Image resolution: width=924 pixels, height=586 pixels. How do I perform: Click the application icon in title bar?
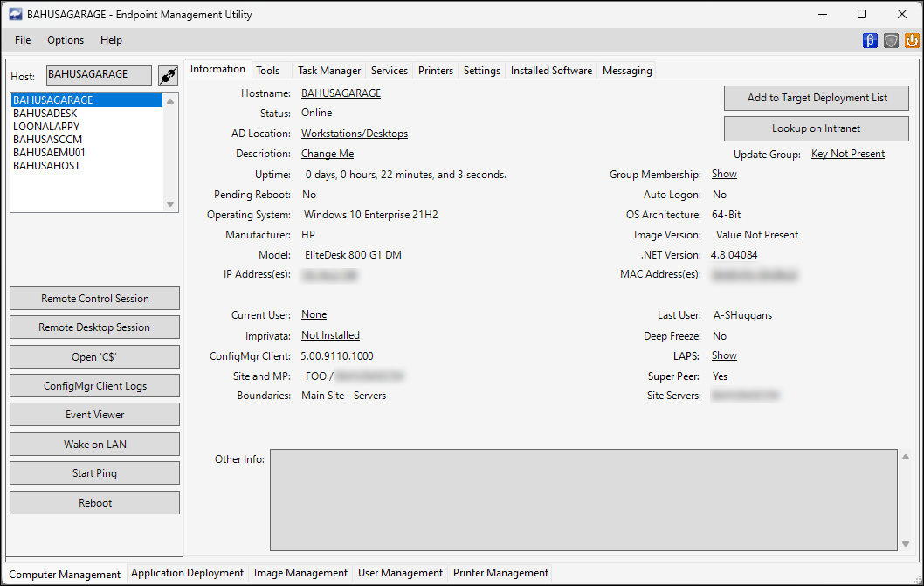tap(16, 15)
